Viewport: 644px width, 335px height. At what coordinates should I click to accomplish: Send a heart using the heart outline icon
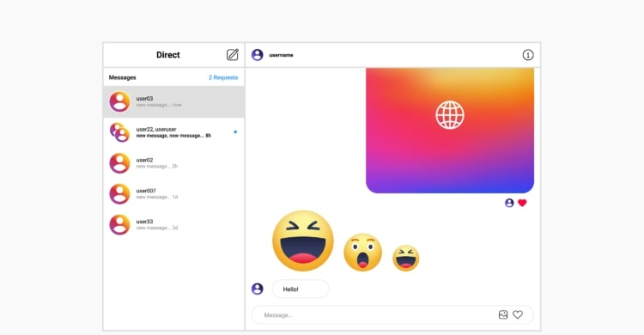pyautogui.click(x=518, y=314)
